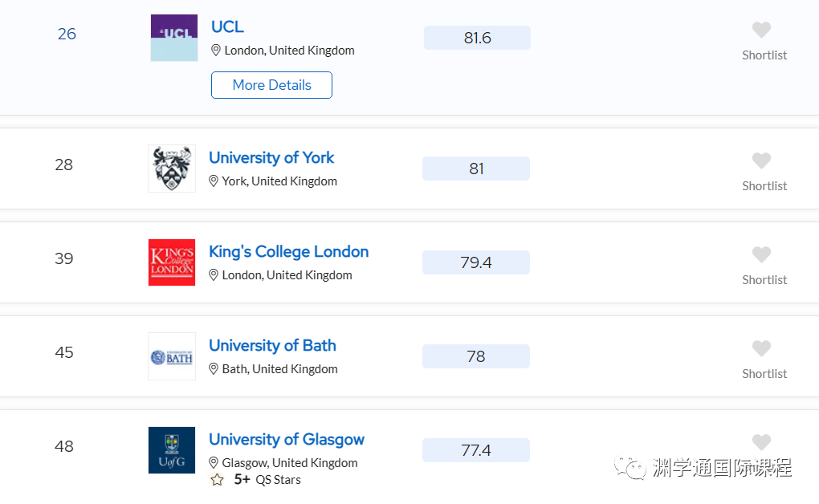Open the King's College London link
The height and width of the screenshot is (504, 819).
point(289,252)
